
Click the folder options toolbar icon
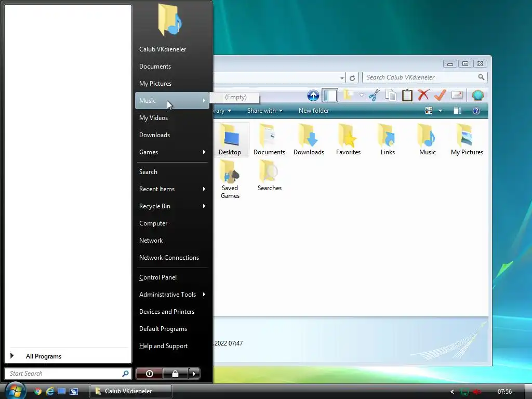(x=349, y=95)
